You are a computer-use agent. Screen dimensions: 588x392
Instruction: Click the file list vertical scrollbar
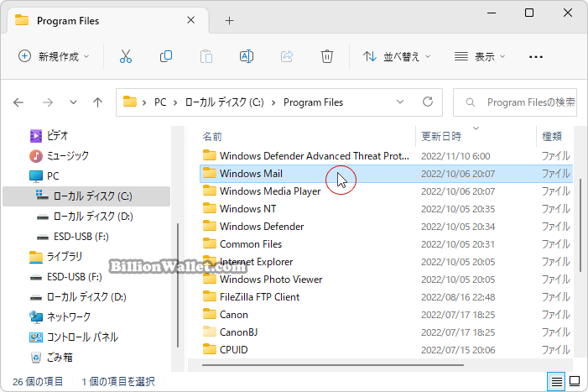click(x=581, y=226)
